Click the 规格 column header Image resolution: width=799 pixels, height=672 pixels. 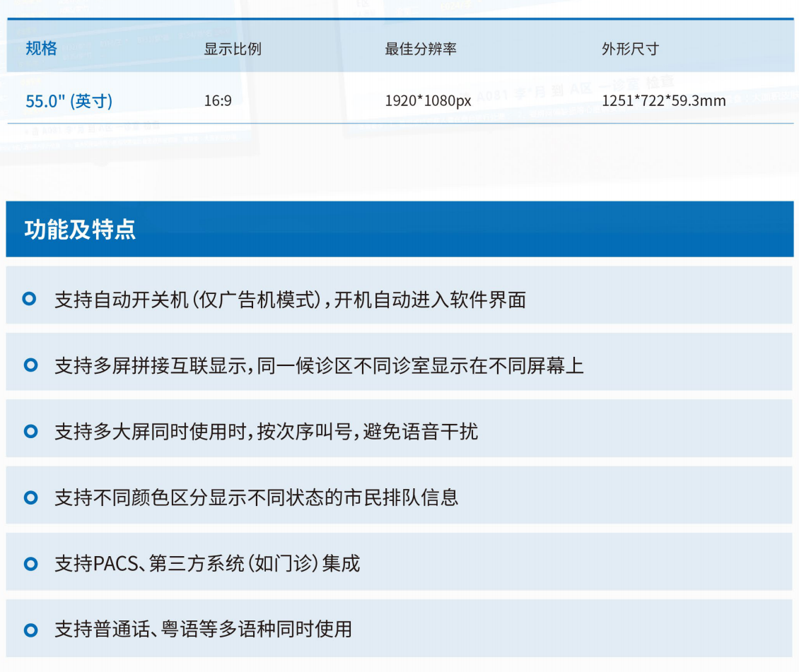click(41, 49)
